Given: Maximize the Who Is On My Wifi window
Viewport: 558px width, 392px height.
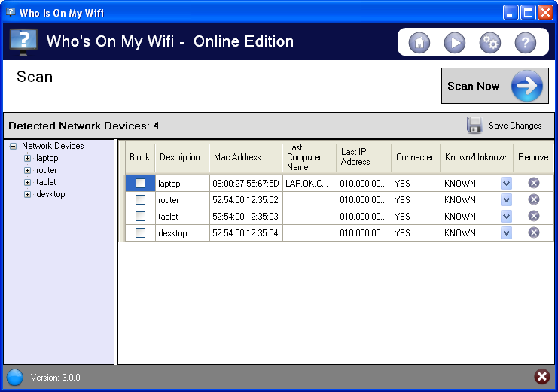Looking at the screenshot, I should click(528, 13).
